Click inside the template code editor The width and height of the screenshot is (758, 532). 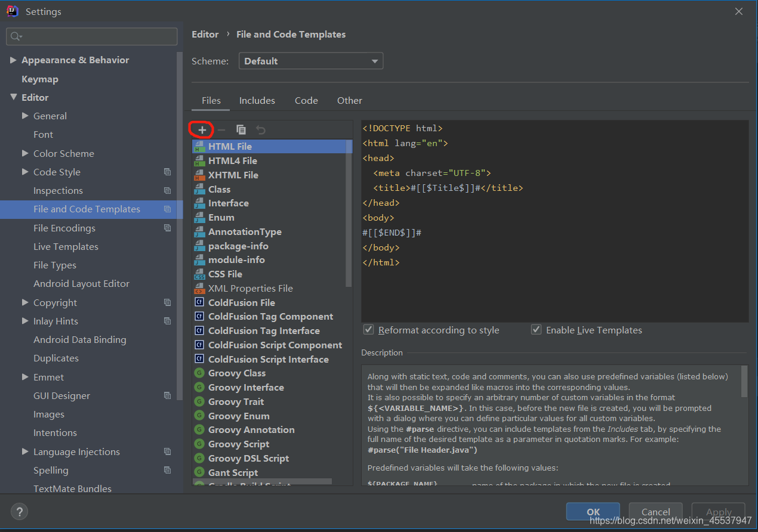pyautogui.click(x=555, y=221)
